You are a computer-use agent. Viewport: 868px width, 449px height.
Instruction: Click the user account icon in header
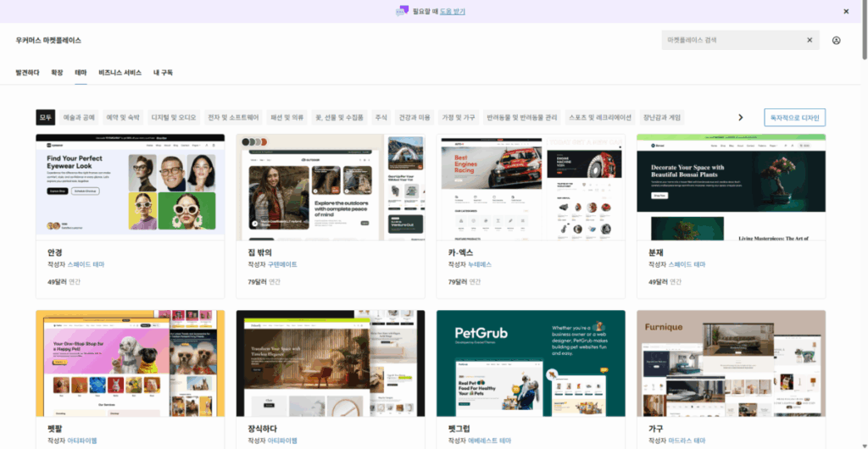click(x=836, y=40)
